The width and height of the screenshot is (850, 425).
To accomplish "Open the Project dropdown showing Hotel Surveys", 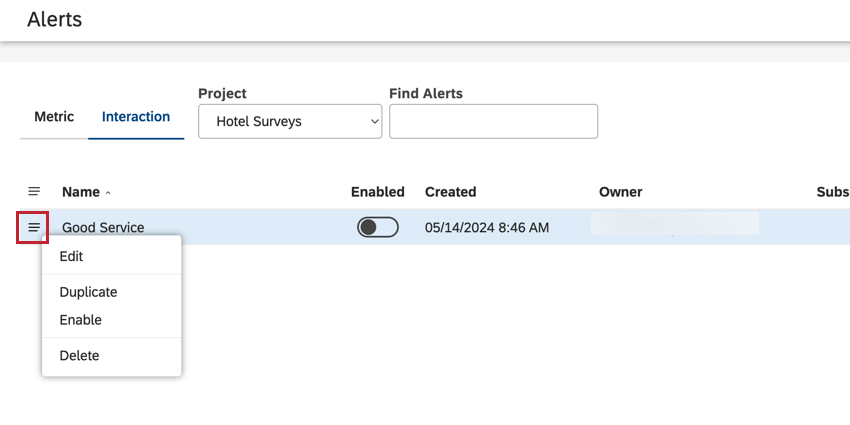I will pos(290,122).
